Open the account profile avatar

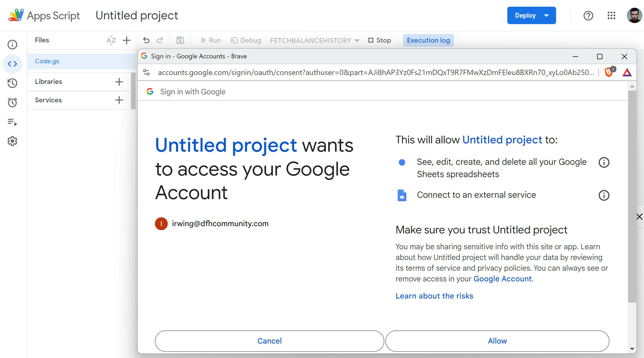click(x=634, y=16)
